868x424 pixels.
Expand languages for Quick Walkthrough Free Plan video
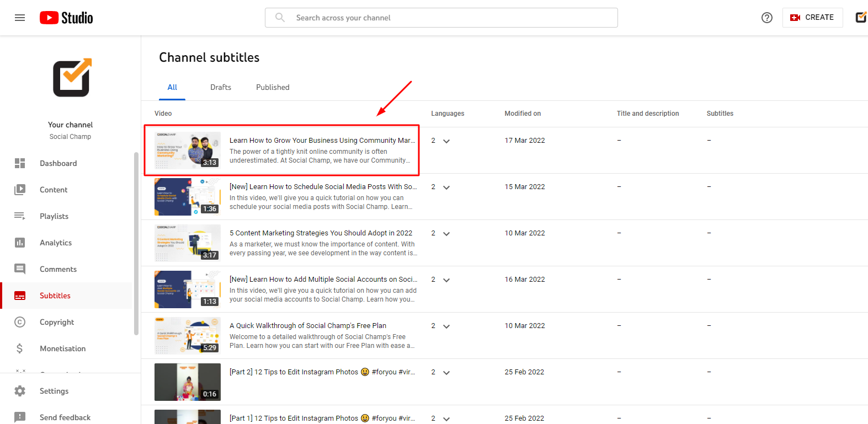(x=446, y=326)
